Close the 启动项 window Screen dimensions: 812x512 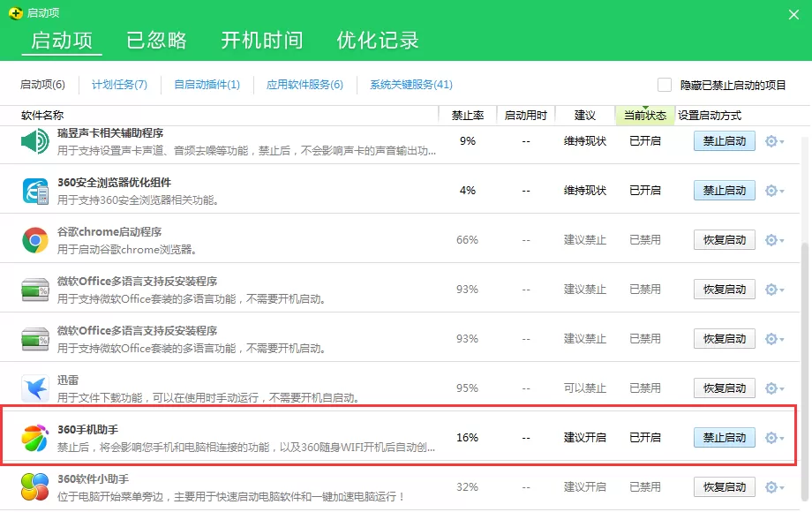tap(793, 14)
